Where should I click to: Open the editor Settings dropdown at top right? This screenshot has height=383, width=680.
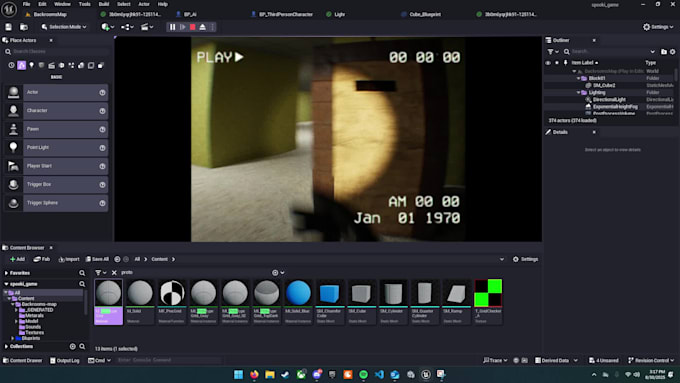(x=658, y=27)
